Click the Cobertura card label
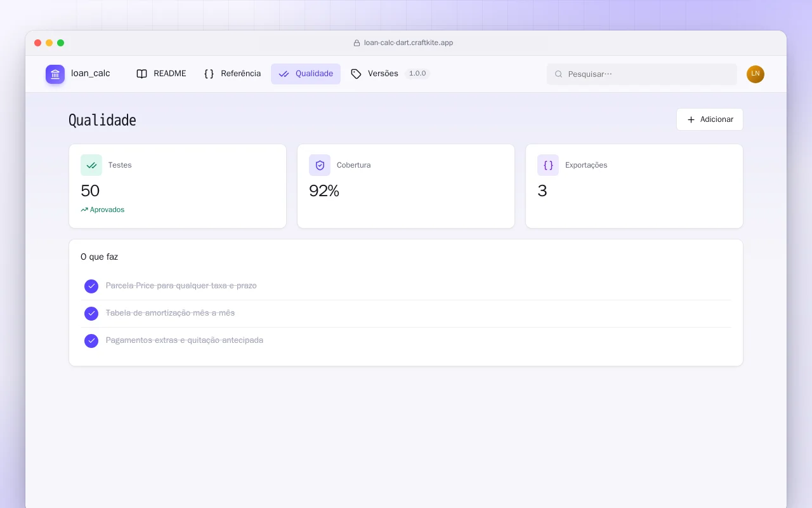The image size is (812, 508). point(354,165)
